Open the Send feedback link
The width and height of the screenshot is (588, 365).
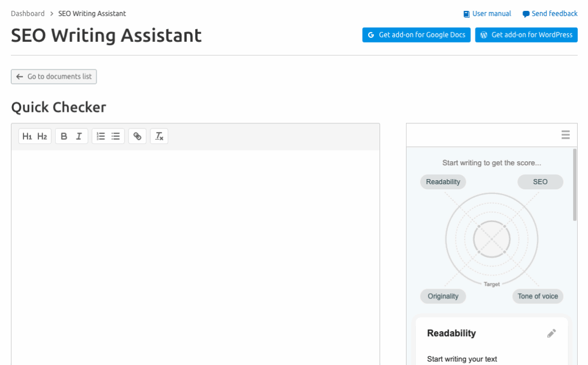(550, 14)
